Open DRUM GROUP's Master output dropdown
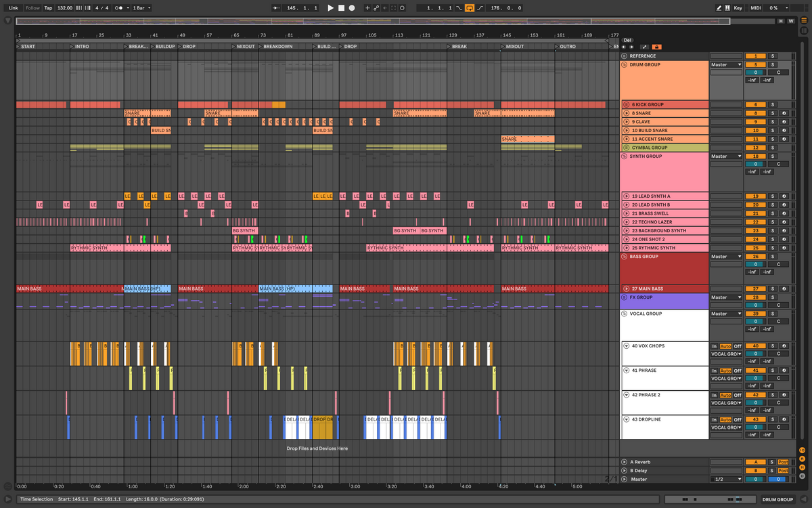 (725, 65)
